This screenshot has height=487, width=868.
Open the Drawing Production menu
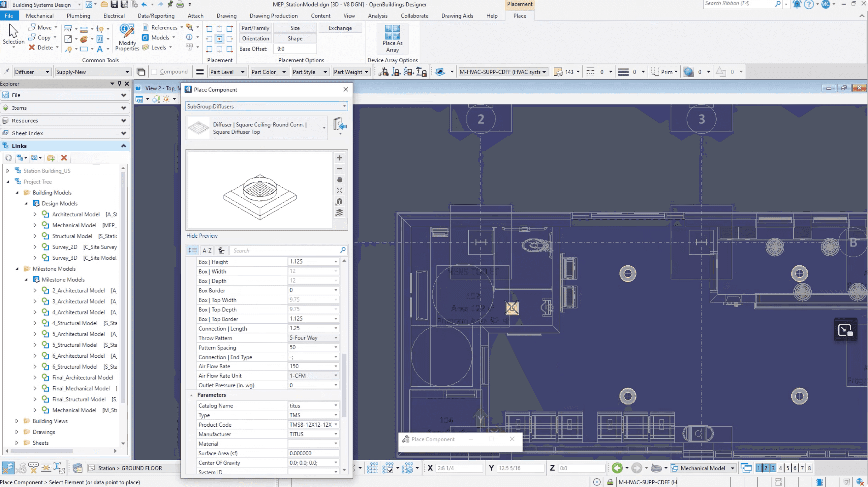[x=274, y=16]
